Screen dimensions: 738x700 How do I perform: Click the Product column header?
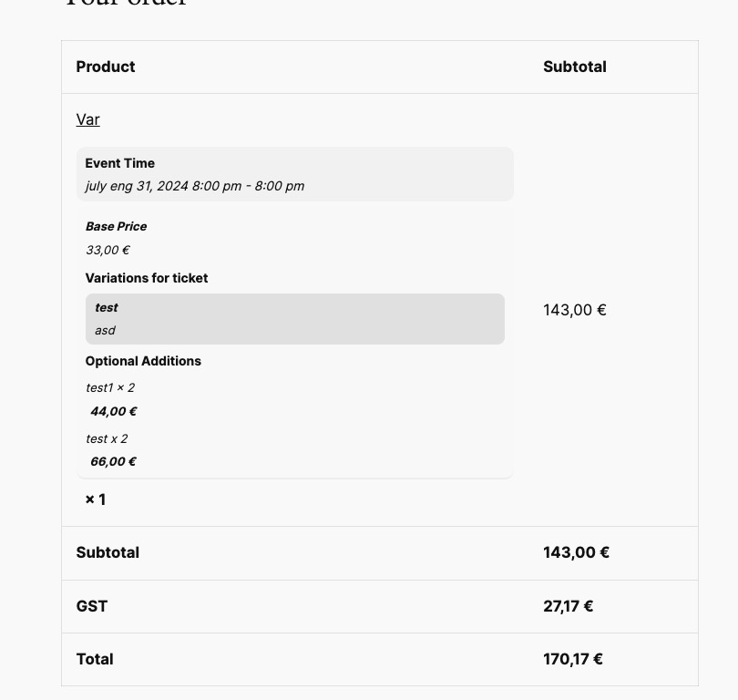click(106, 67)
